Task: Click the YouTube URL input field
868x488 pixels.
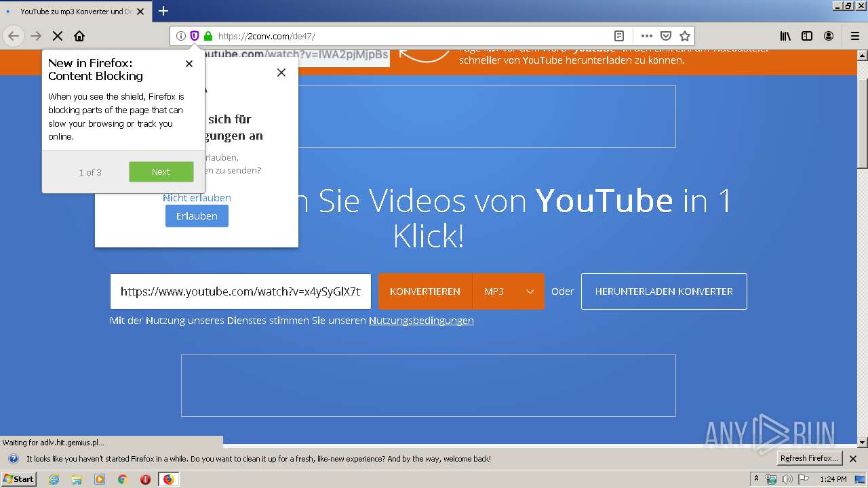Action: click(x=241, y=291)
